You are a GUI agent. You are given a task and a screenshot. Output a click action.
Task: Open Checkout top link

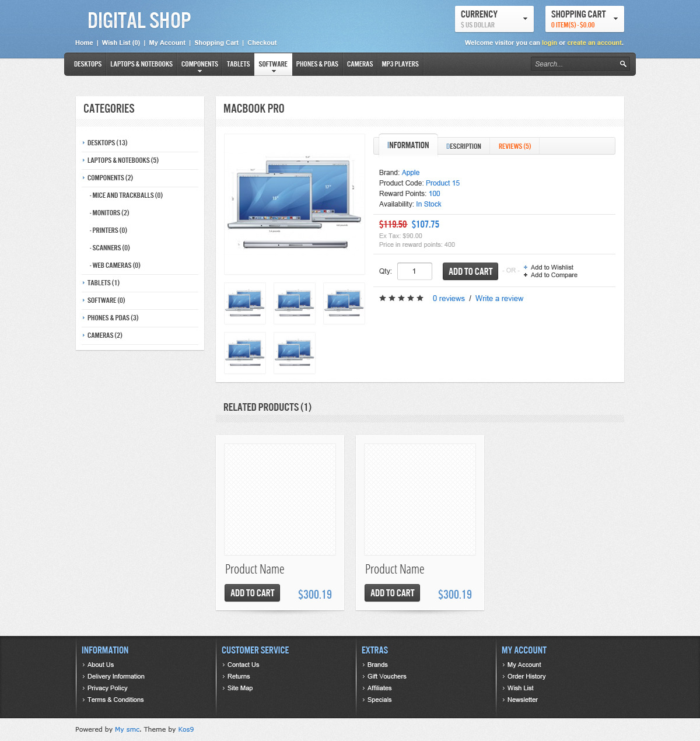point(262,43)
